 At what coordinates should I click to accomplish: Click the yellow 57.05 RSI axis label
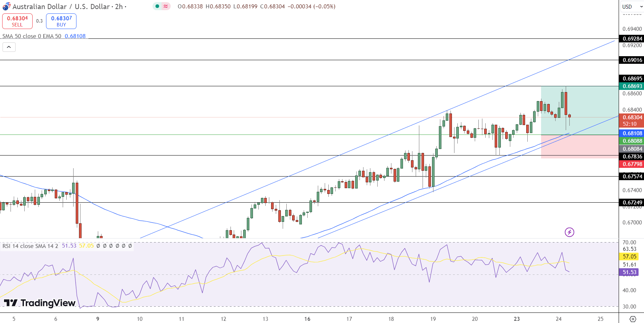(629, 257)
